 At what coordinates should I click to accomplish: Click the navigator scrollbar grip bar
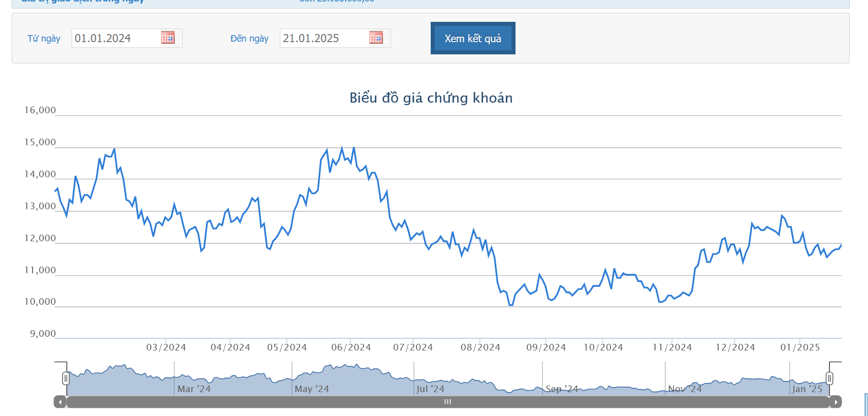[x=447, y=402]
